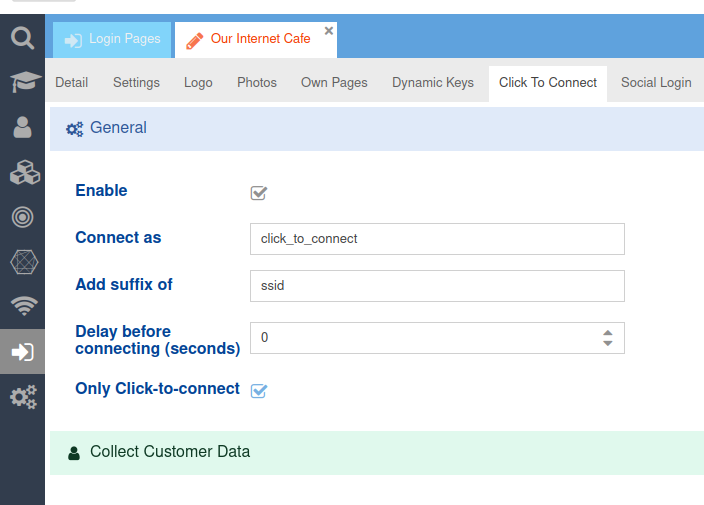The height and width of the screenshot is (505, 704).
Task: Open the graduation cap sidebar icon
Action: [x=22, y=83]
